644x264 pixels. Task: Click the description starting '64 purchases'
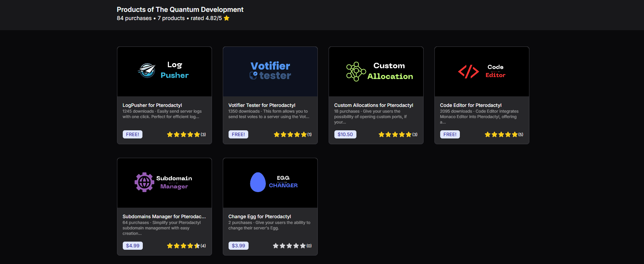[x=162, y=228]
